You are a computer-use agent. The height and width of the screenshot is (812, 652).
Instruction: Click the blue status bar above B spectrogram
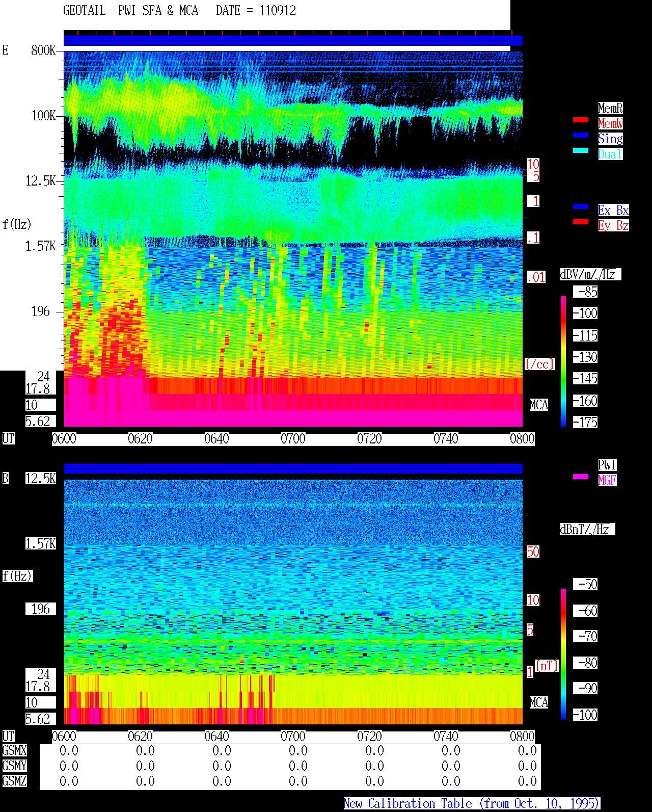293,469
